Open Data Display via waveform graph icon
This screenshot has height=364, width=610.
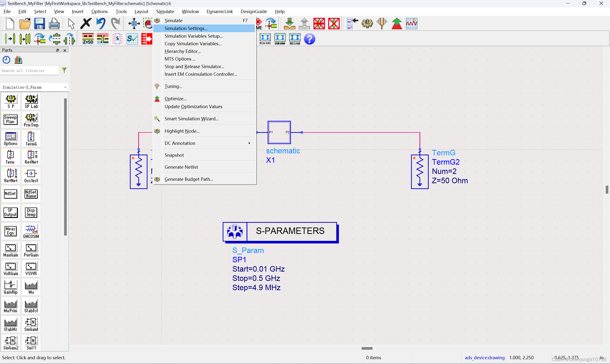[x=411, y=23]
